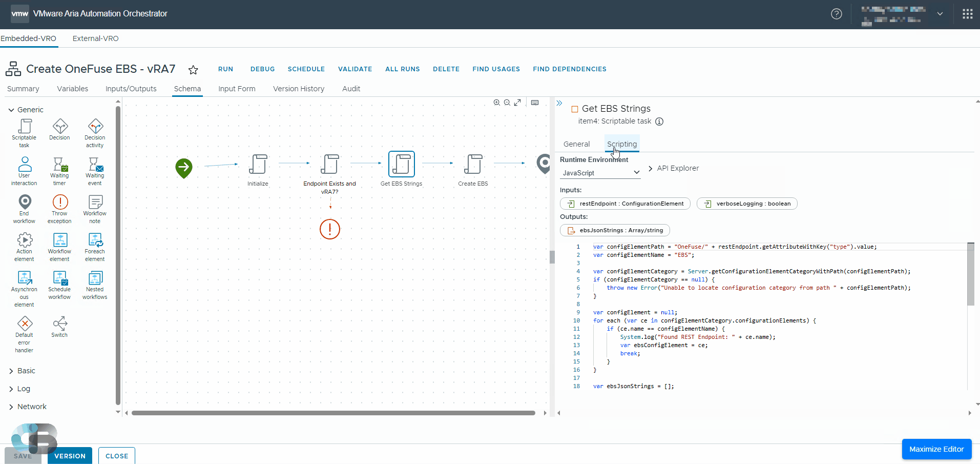Open the help question mark icon

[836, 14]
